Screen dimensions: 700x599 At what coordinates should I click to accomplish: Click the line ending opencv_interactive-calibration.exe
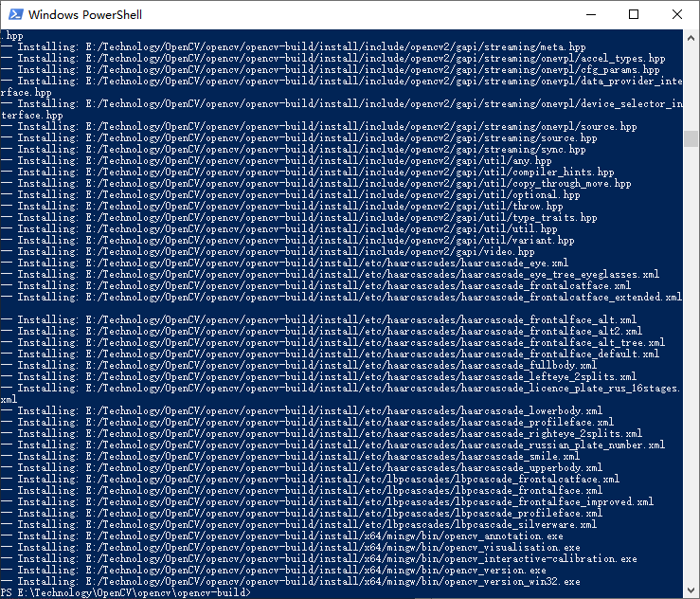pyautogui.click(x=319, y=558)
